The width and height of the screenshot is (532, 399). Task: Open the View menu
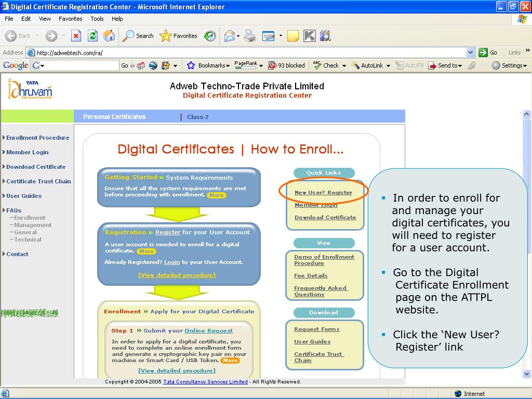[x=45, y=19]
